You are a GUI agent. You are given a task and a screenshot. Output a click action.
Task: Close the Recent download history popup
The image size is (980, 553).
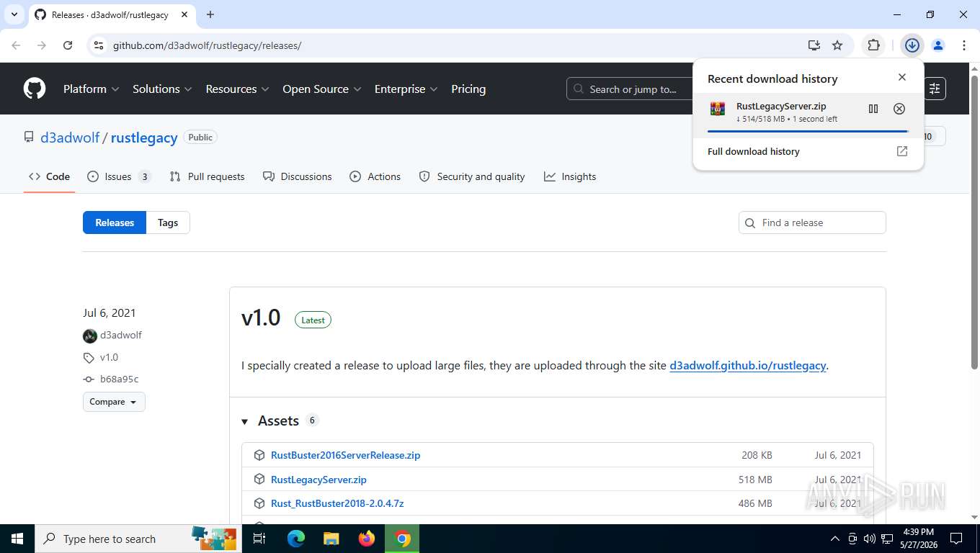[x=902, y=77]
